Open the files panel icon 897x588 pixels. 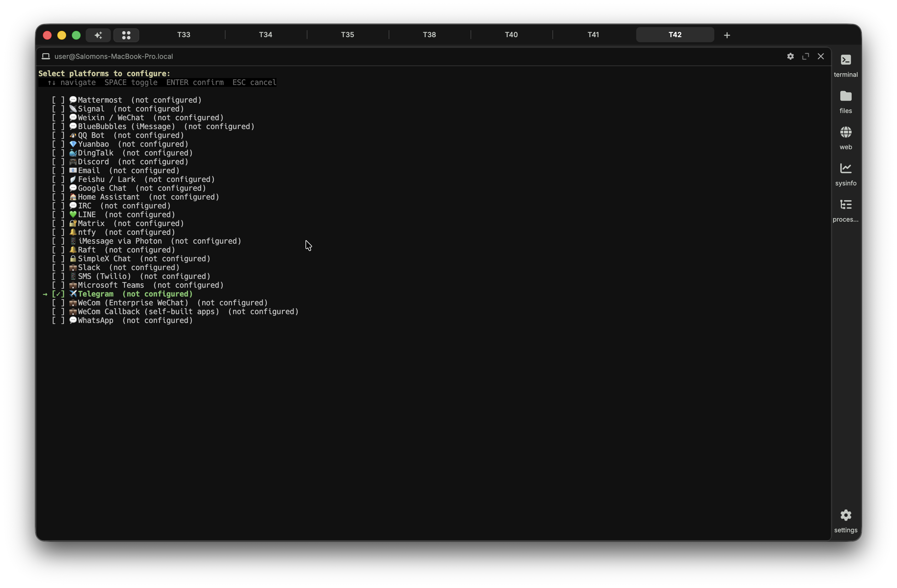[845, 96]
